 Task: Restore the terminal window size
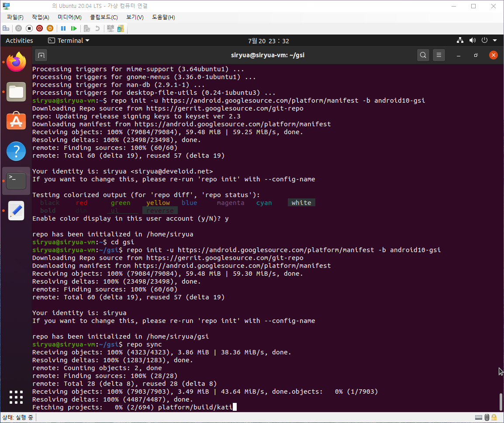pos(476,55)
